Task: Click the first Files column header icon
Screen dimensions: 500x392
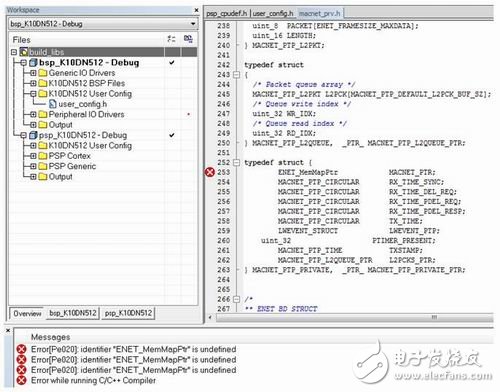Action: click(171, 39)
